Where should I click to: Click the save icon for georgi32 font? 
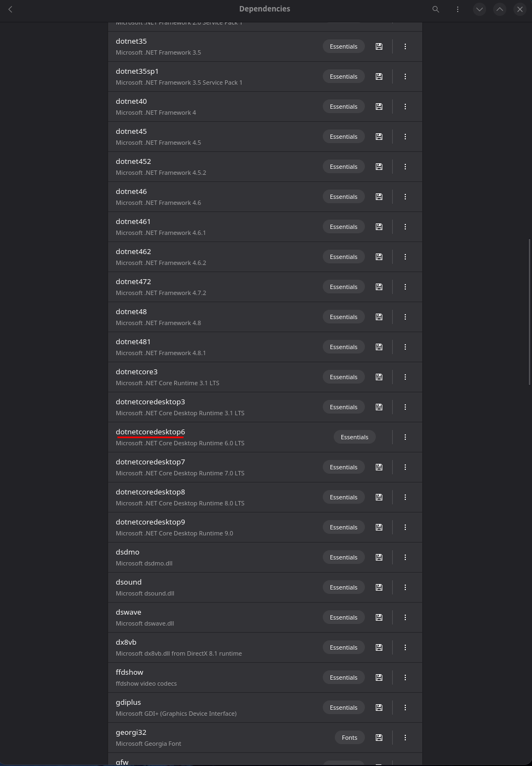pos(379,738)
